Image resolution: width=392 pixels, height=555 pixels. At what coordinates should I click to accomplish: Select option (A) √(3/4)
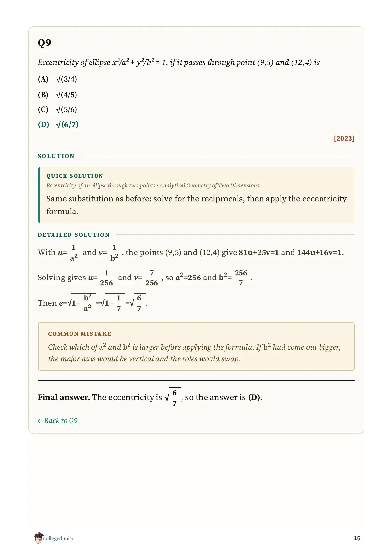[57, 79]
